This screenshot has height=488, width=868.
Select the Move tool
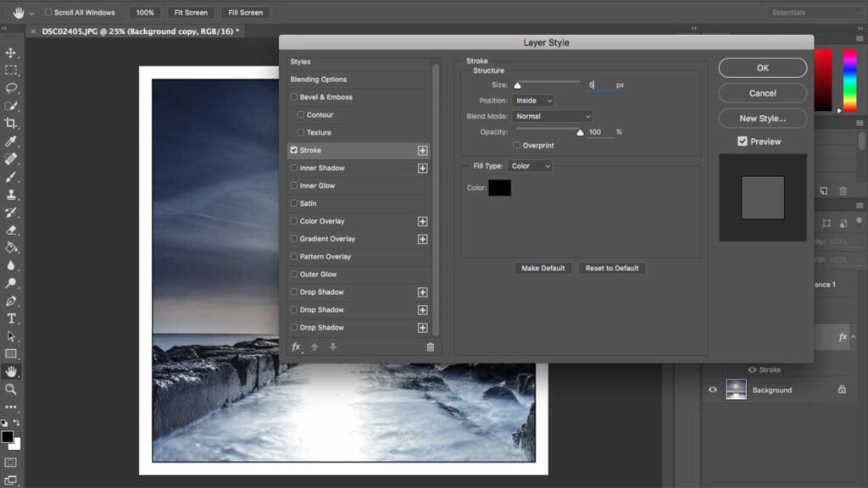(10, 53)
